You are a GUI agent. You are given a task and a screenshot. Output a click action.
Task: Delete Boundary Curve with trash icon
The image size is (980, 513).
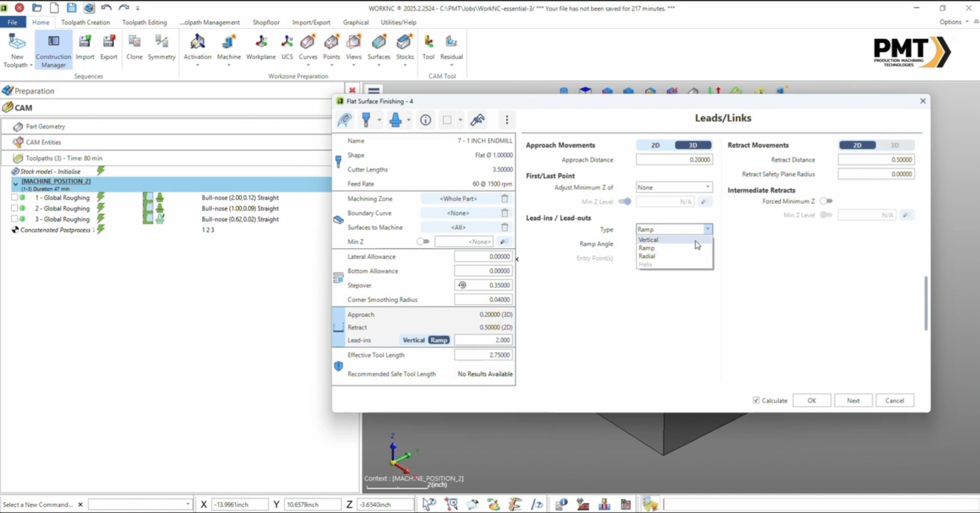click(505, 213)
